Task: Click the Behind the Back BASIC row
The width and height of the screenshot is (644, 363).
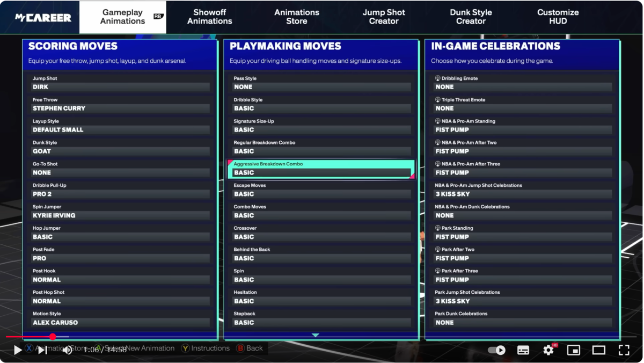Action: [x=321, y=254]
